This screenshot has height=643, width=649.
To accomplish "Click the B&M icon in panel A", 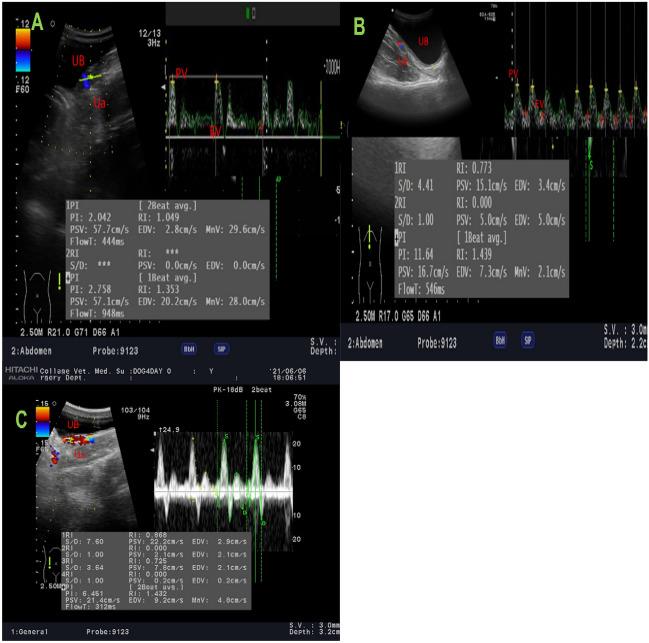I will (189, 349).
